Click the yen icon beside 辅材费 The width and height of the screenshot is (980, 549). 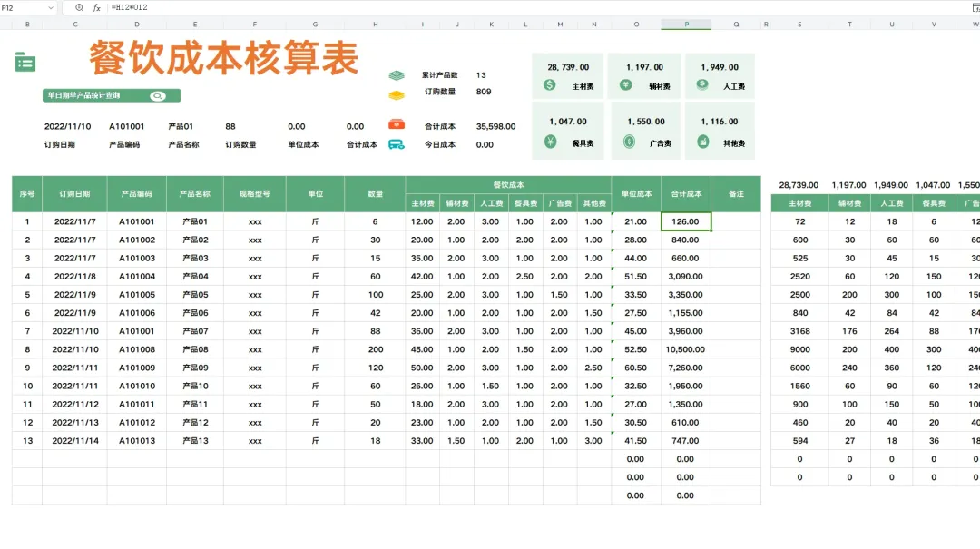(625, 85)
